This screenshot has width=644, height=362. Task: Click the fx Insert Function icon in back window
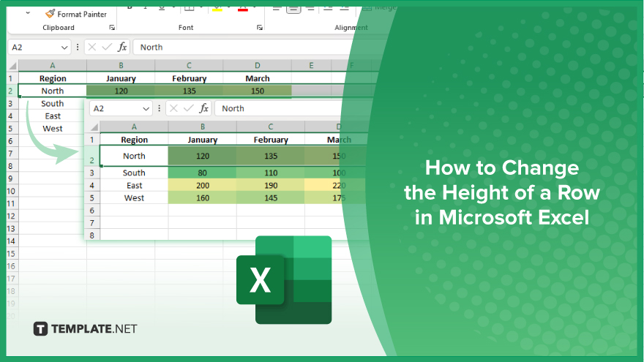122,48
